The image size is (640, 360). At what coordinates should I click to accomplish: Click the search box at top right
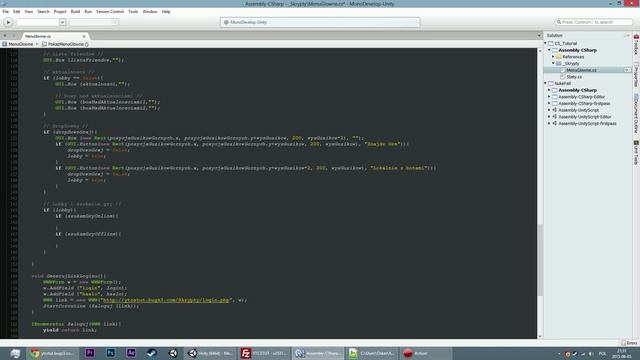tap(593, 22)
